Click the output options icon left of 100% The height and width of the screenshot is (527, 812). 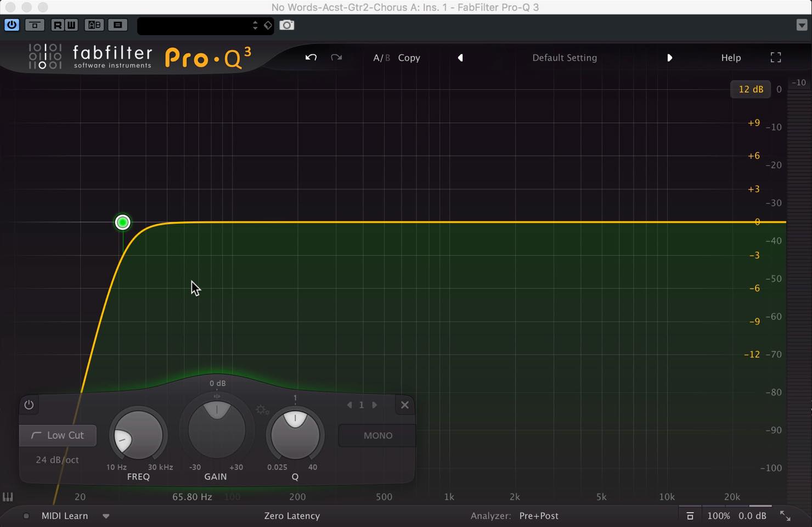coord(690,516)
